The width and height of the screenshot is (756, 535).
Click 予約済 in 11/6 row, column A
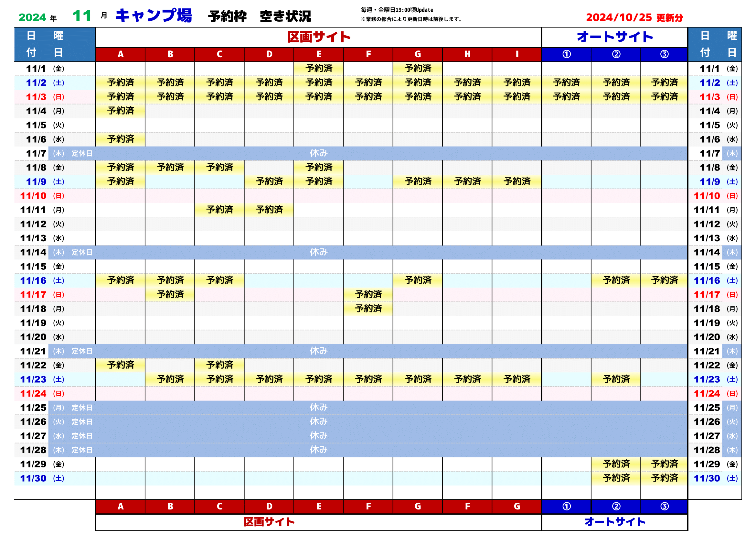click(x=121, y=139)
